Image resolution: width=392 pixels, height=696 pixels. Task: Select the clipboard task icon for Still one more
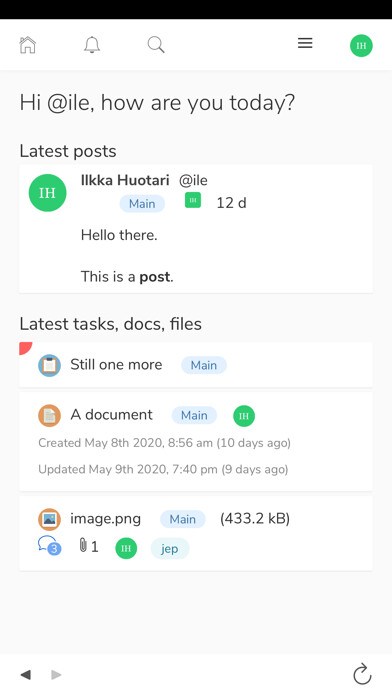pos(49,365)
